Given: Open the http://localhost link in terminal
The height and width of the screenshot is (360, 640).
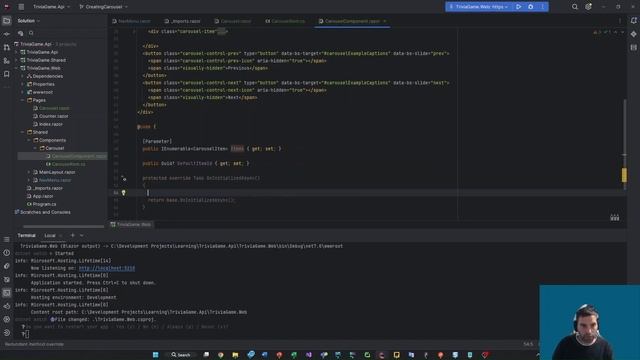Looking at the screenshot, I should click(x=107, y=268).
